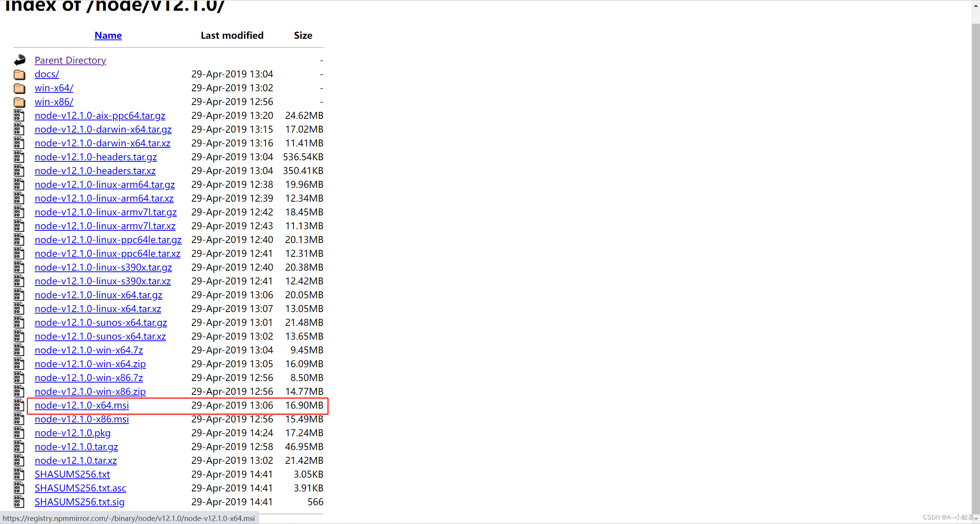Download node-v12.1.0-linux-arm64.tar.xz
Viewport: 980px width, 524px height.
(x=104, y=198)
